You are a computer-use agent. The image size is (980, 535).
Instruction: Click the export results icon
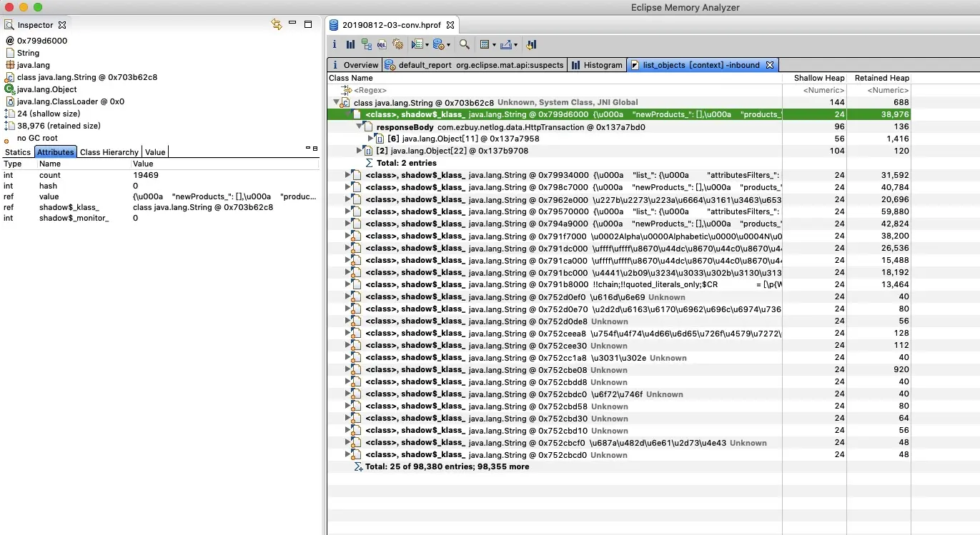pos(505,44)
